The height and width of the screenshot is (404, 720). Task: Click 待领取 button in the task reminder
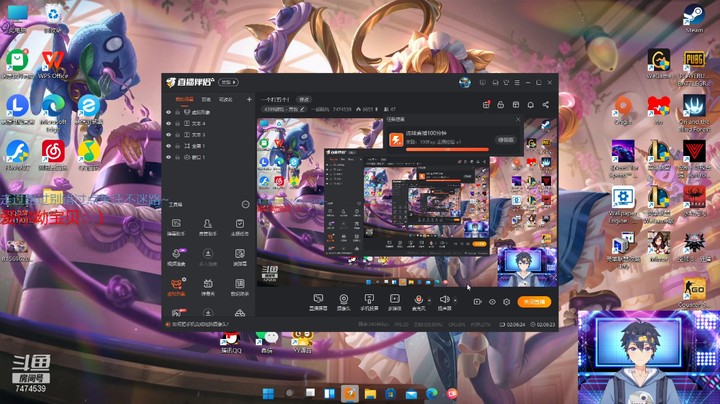506,140
